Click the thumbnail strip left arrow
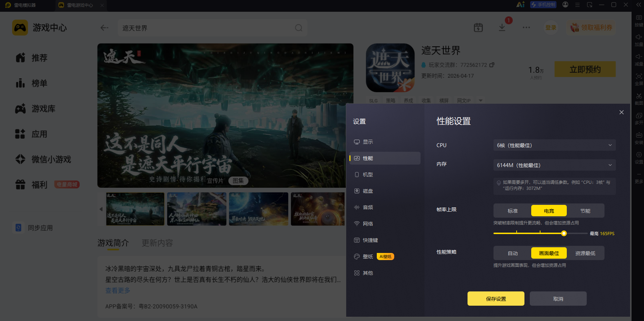Screen dimensions: 644x321 coord(101,209)
